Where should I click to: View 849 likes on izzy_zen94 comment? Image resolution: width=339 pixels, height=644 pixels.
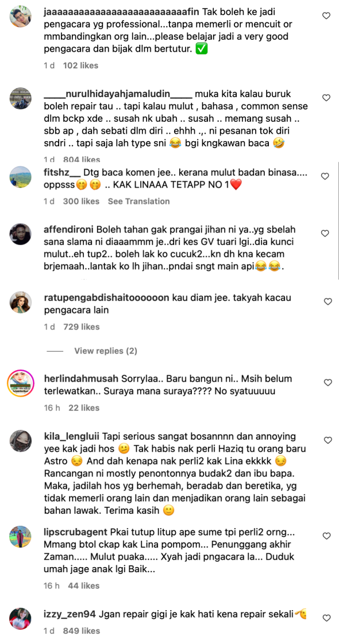82,630
